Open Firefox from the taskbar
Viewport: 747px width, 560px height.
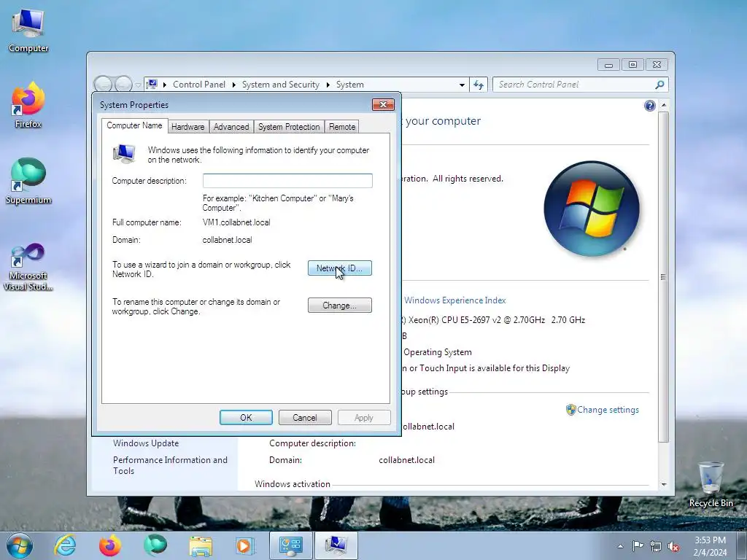[x=110, y=545]
